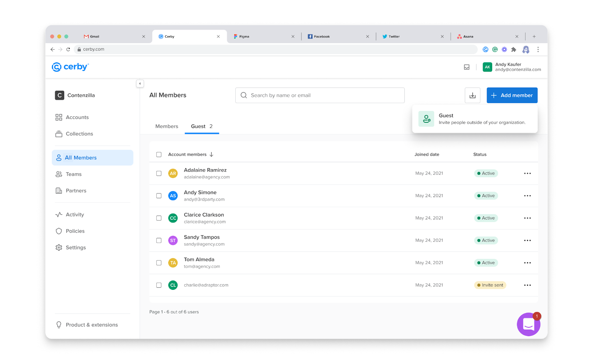Select the charlie@adraptor.com row checkbox
This screenshot has width=593, height=364.
[x=159, y=285]
